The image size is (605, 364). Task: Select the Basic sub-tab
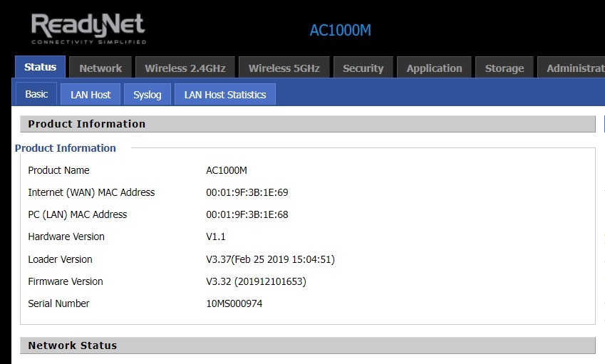point(36,94)
